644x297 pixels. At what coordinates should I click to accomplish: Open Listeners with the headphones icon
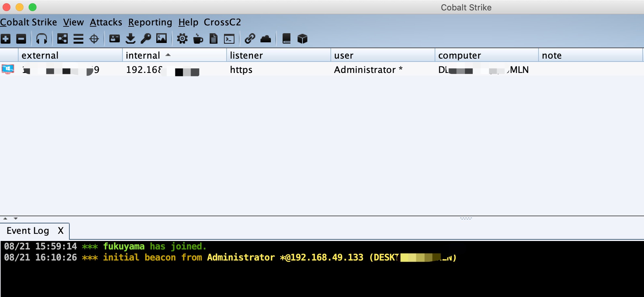[42, 39]
